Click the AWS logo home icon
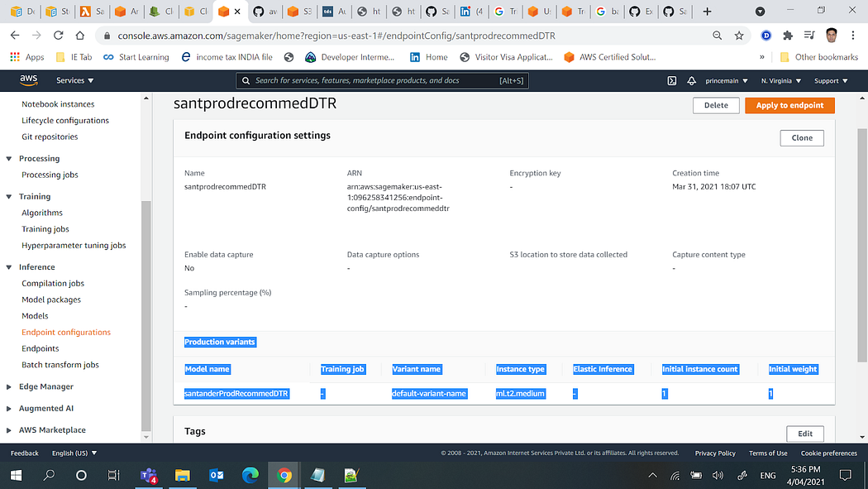Screen dimensions: 868x489 29,80
